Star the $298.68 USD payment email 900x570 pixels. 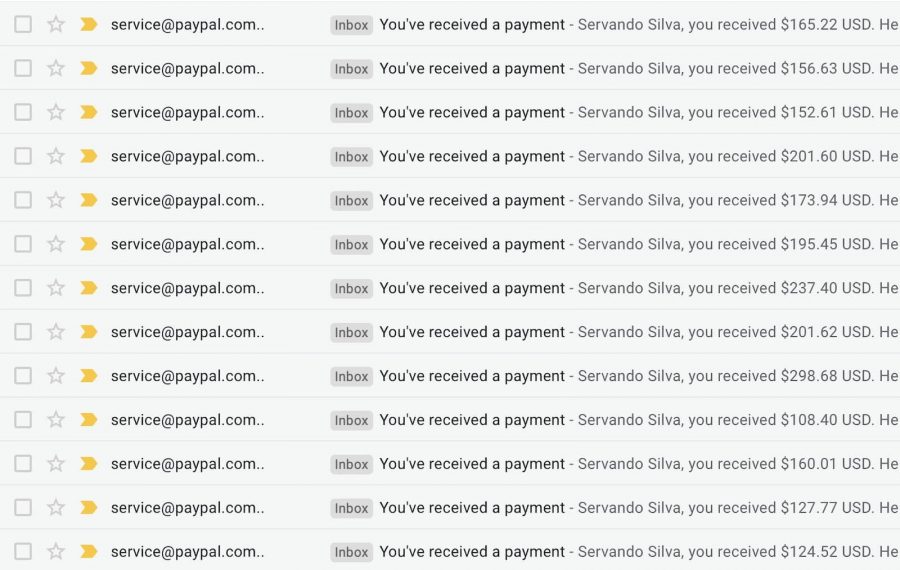56,376
